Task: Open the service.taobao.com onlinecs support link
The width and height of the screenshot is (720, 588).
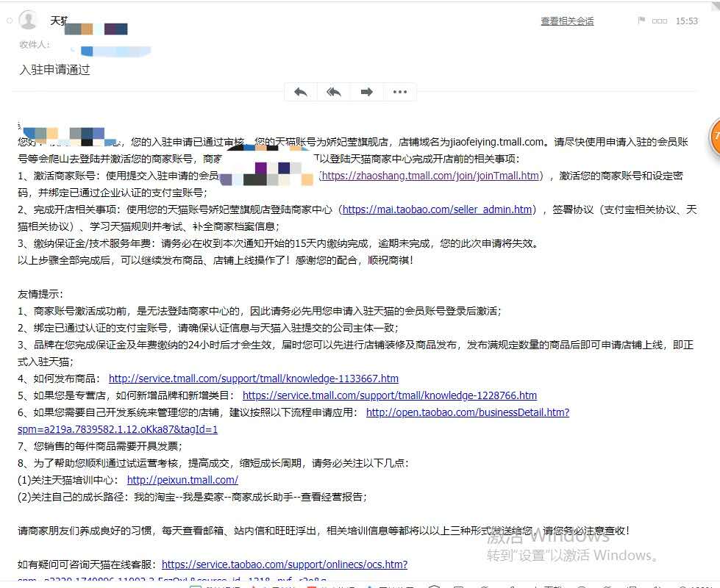Action: click(285, 564)
